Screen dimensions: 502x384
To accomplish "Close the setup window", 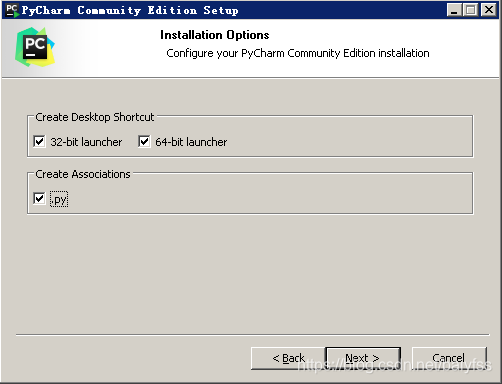I will coord(489,10).
